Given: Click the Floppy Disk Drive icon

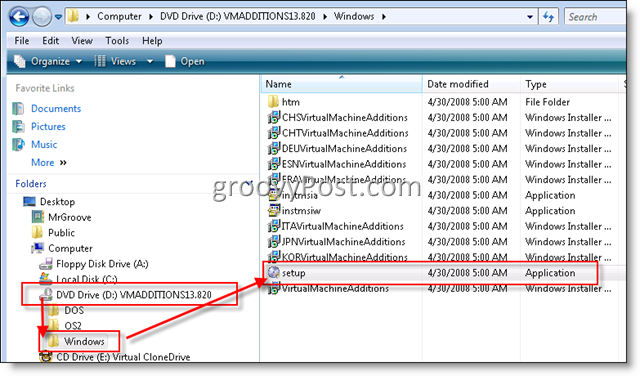Looking at the screenshot, I should click(x=46, y=264).
